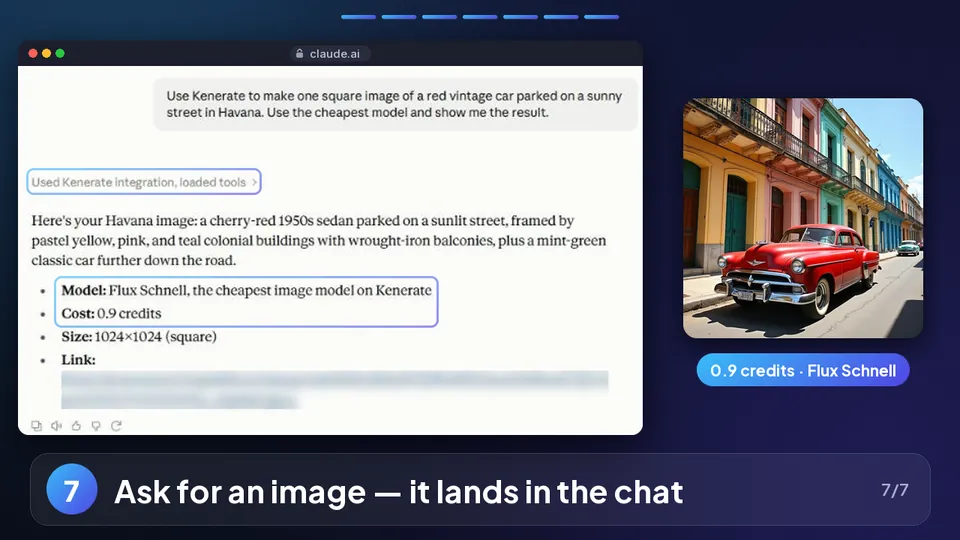Give the response a thumbs up
Image resolution: width=960 pixels, height=540 pixels.
pyautogui.click(x=76, y=426)
